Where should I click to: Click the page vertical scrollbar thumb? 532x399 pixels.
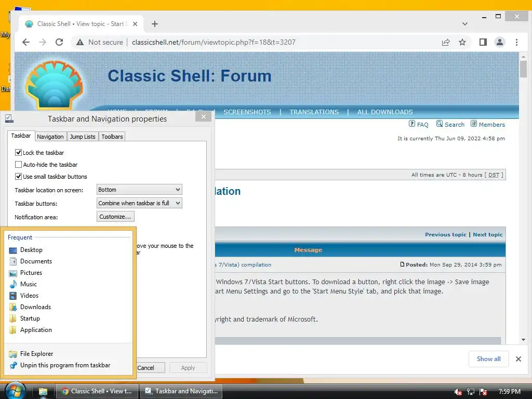coord(523,69)
